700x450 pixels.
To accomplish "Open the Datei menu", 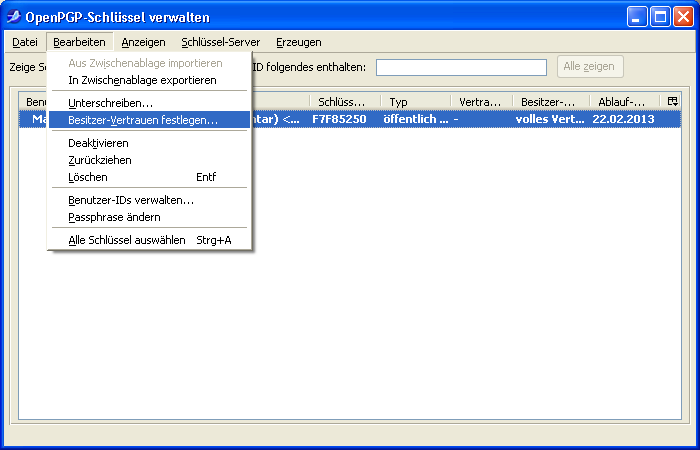I will [x=25, y=42].
